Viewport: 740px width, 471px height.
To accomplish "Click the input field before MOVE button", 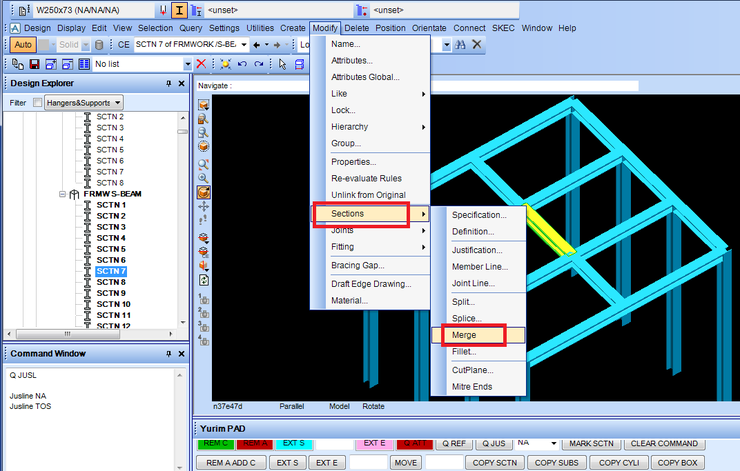I will click(x=369, y=463).
